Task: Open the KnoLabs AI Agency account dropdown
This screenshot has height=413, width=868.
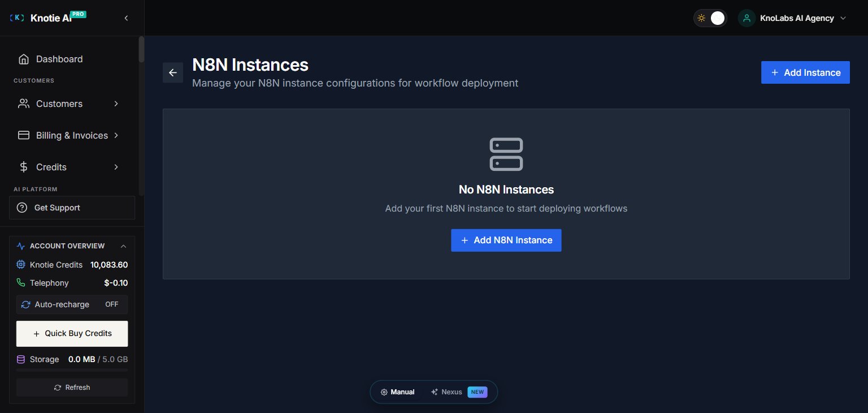Action: tap(793, 18)
